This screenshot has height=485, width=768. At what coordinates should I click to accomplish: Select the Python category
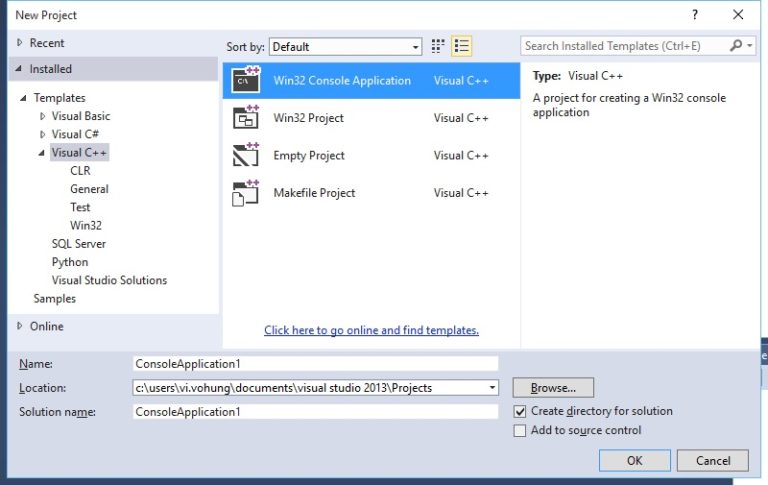70,262
